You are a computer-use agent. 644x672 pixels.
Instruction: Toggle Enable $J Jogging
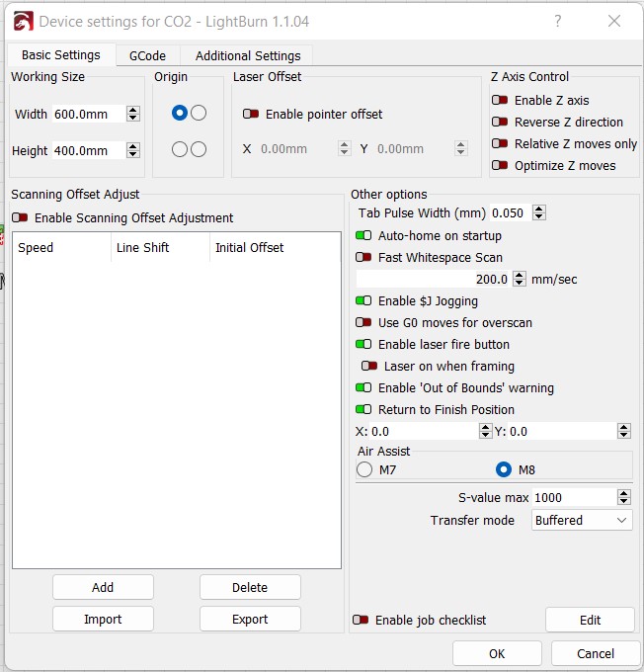pos(363,300)
